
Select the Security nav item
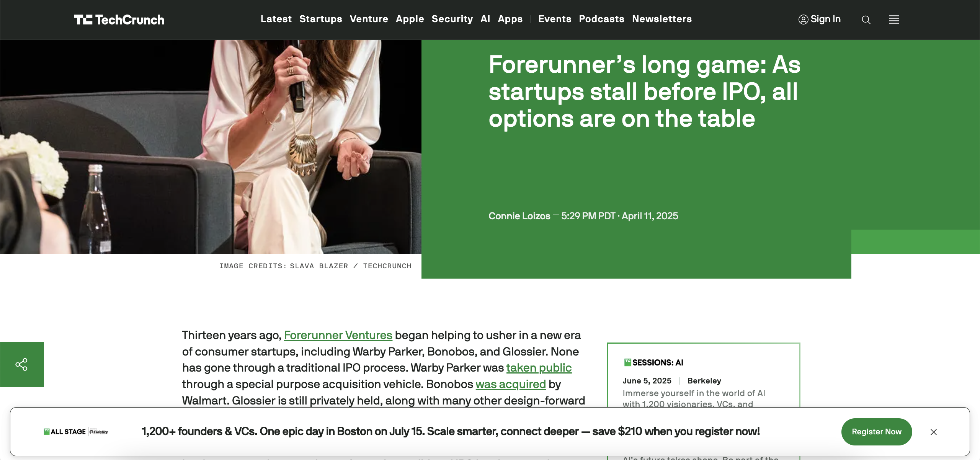coord(452,19)
